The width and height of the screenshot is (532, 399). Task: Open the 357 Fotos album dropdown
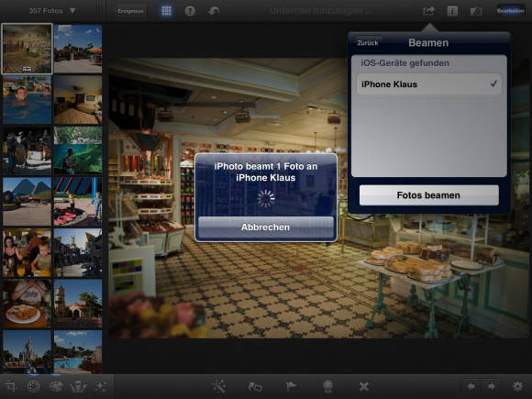coord(52,11)
